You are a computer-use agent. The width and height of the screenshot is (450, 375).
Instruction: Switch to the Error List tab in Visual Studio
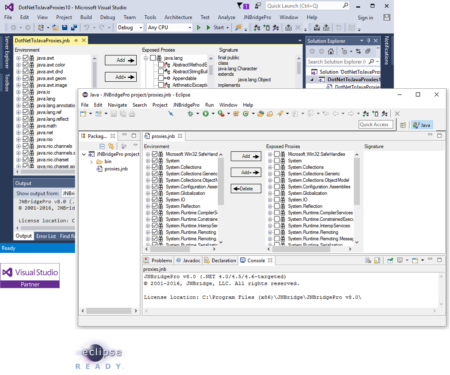tap(46, 236)
